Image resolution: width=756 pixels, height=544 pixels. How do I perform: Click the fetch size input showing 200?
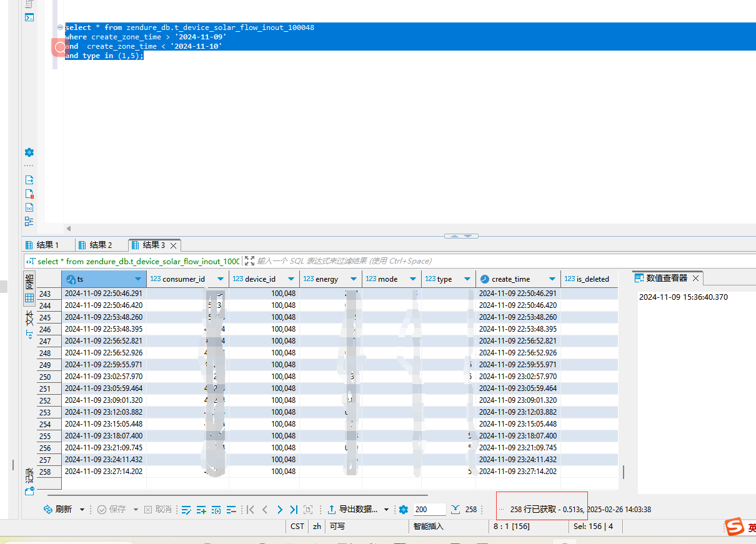(429, 508)
